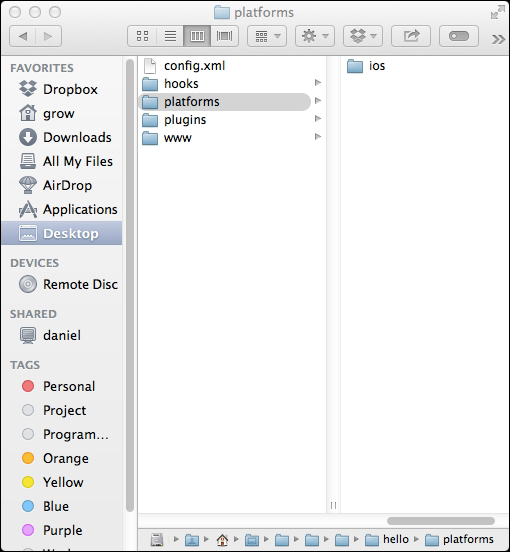Switch to list view mode
Viewport: 510px width, 552px height.
click(170, 36)
